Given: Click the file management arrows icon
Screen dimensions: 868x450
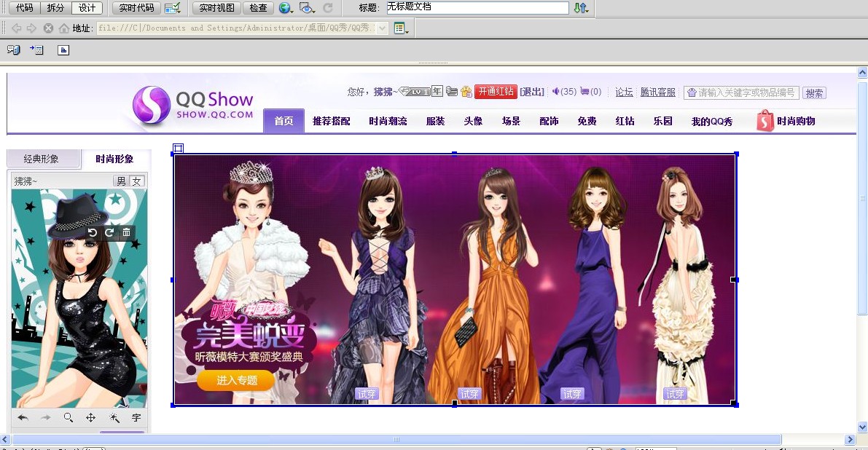Looking at the screenshot, I should (580, 8).
